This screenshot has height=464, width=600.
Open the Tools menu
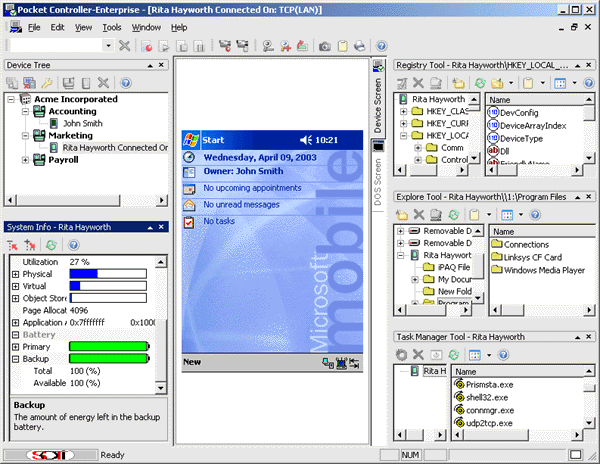pyautogui.click(x=112, y=28)
